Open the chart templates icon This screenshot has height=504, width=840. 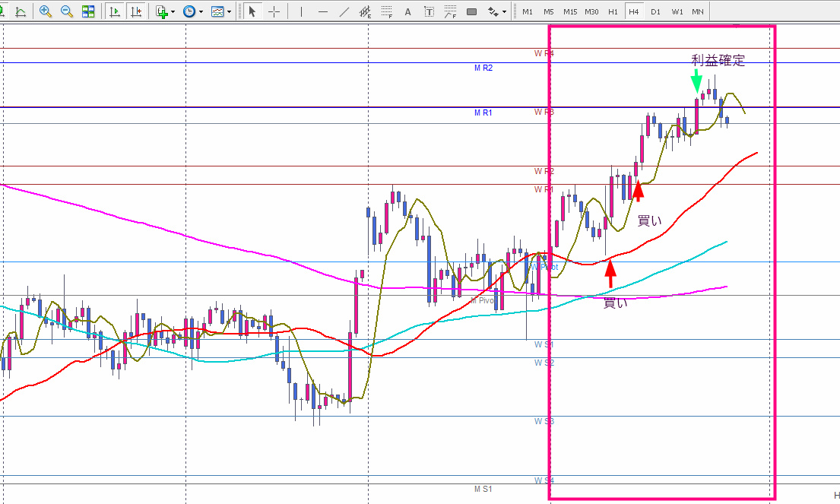[x=217, y=11]
